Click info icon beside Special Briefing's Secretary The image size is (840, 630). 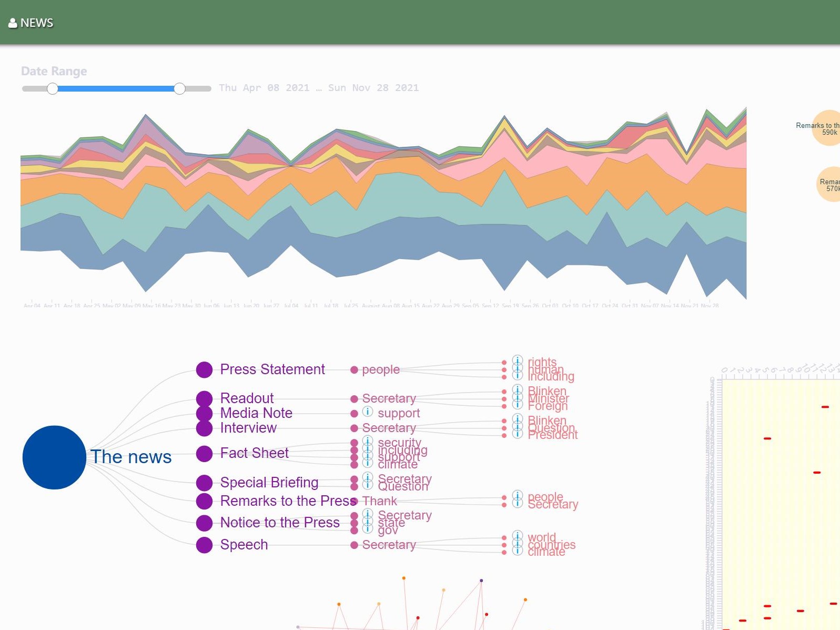(368, 477)
